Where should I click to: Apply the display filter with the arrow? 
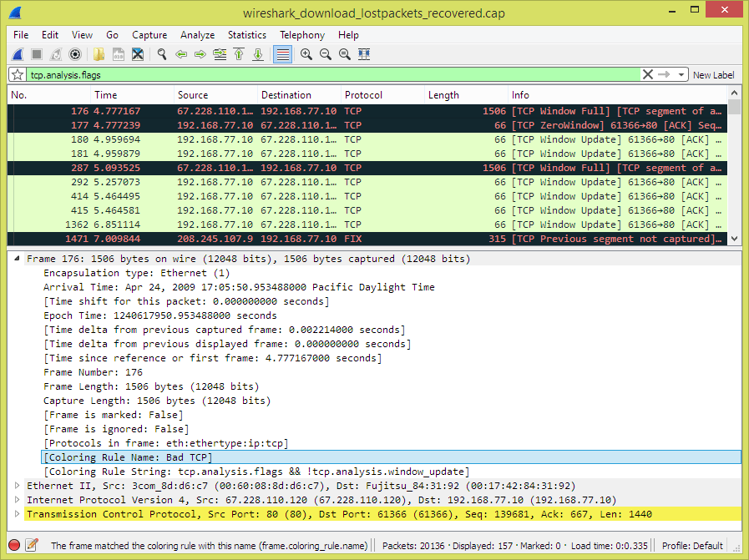[664, 74]
